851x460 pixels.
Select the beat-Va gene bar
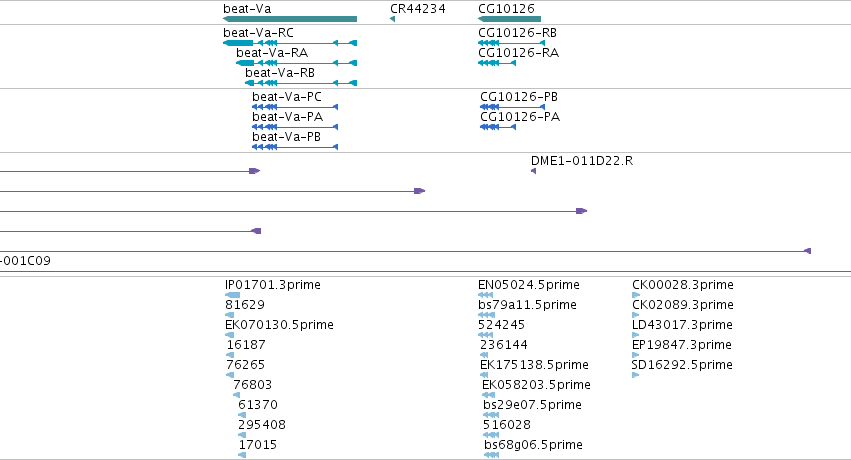tap(290, 19)
